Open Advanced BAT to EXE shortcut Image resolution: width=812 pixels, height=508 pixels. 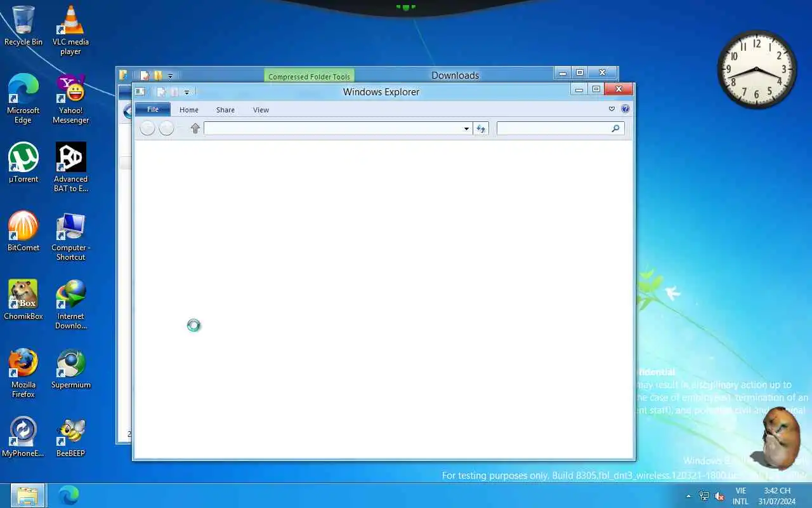[70, 168]
